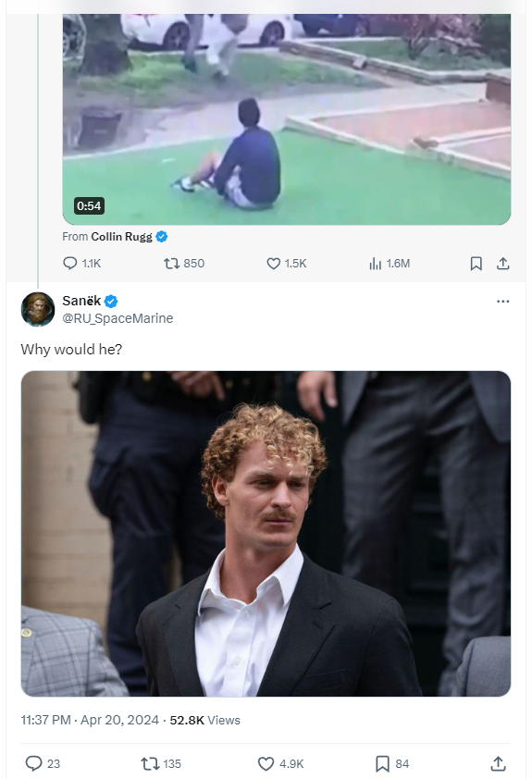Repost the quoted video with 850 reposts
532x779 pixels.
coord(184,264)
